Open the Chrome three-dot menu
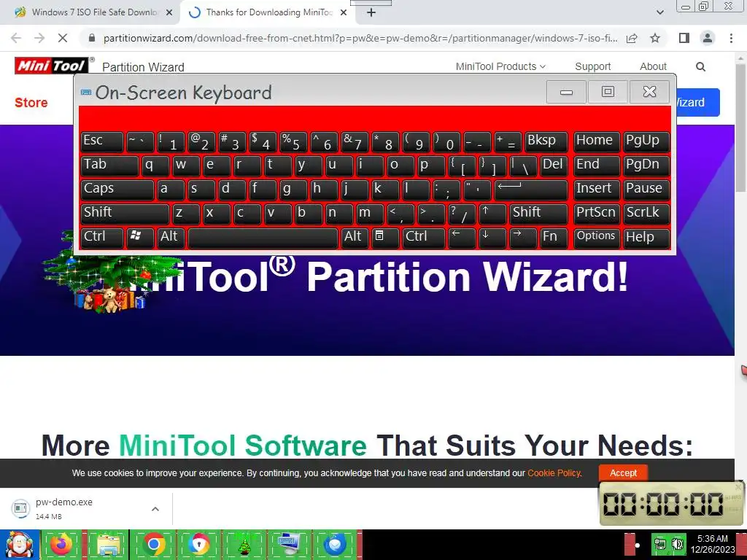The image size is (747, 560). pyautogui.click(x=731, y=38)
